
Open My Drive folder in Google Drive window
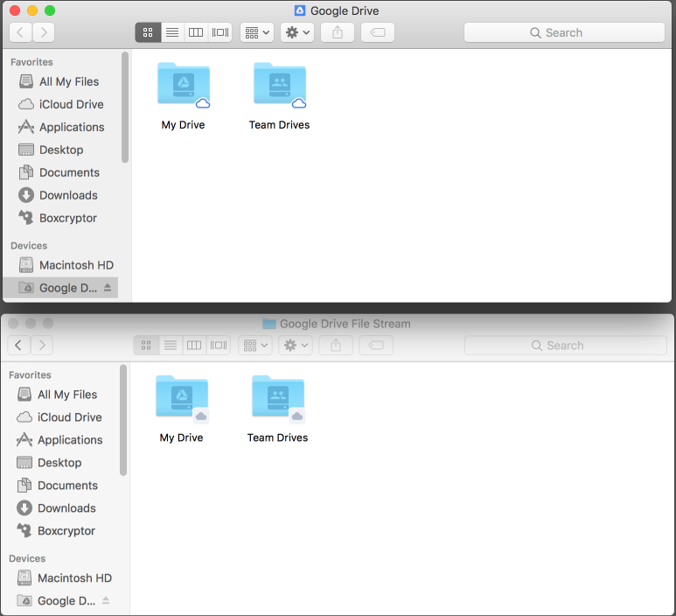click(184, 85)
